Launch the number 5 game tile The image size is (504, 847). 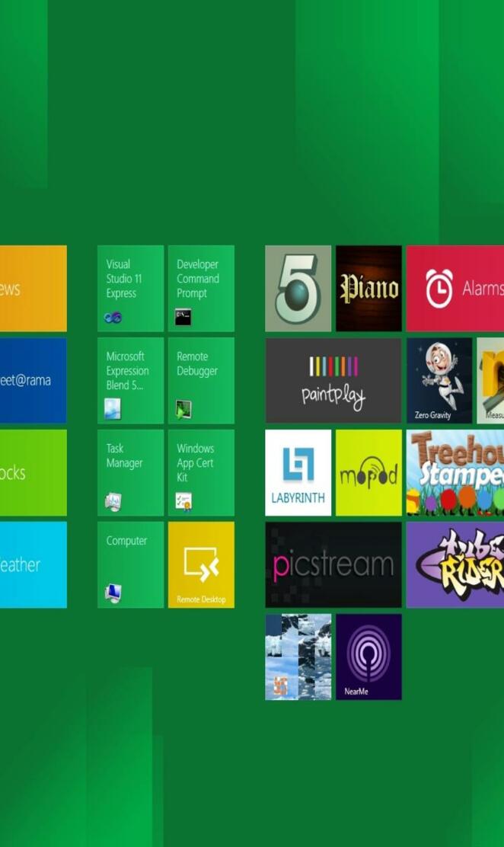tap(298, 289)
